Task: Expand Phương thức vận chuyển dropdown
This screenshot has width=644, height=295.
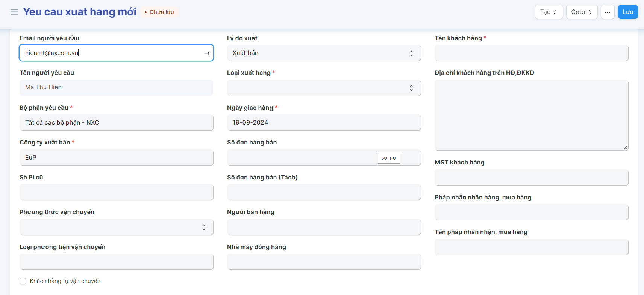Action: coord(116,227)
